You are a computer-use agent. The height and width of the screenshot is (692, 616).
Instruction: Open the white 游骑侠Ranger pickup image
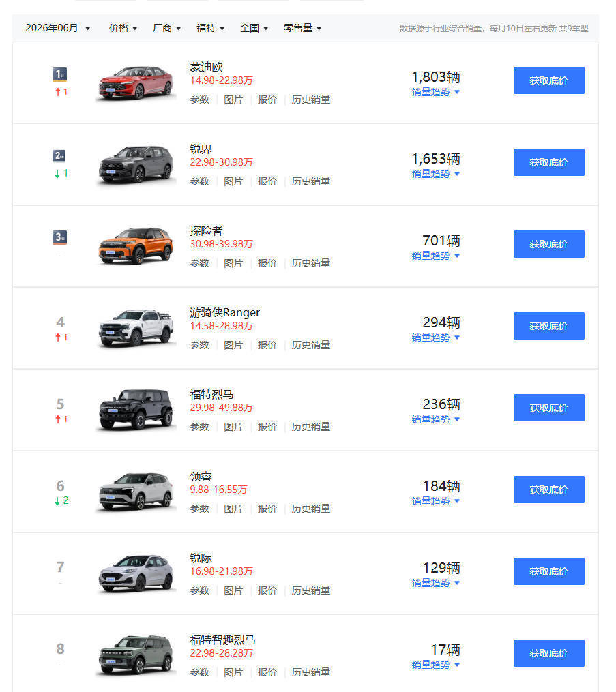(136, 328)
